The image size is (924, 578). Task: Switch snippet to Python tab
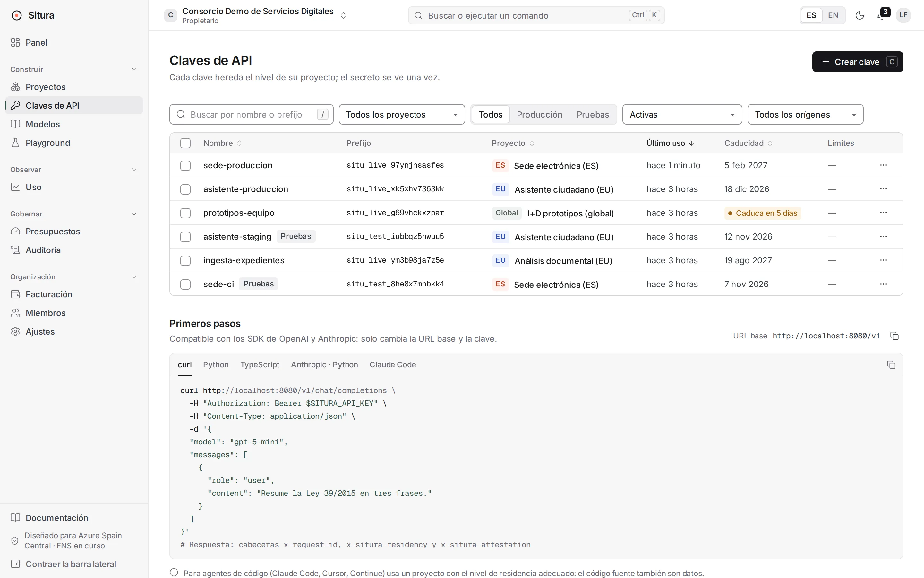pyautogui.click(x=216, y=365)
